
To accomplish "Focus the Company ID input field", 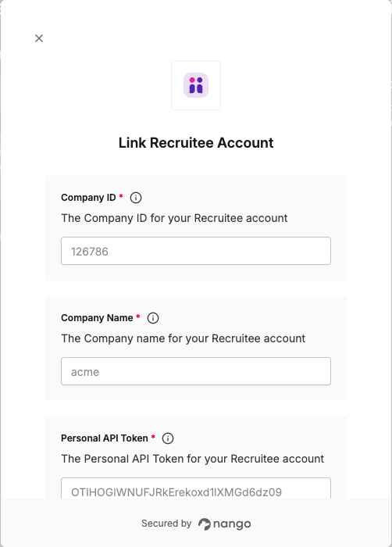I will click(x=196, y=251).
